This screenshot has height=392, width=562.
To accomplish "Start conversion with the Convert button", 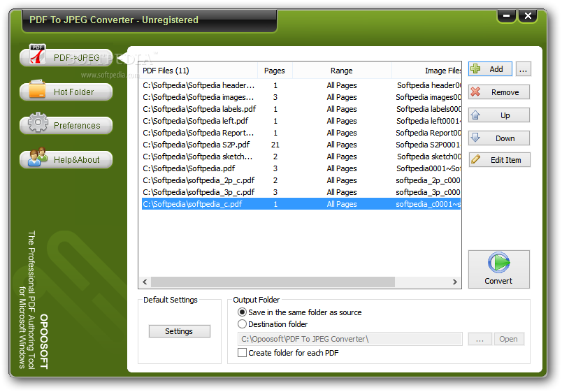I will click(x=498, y=270).
